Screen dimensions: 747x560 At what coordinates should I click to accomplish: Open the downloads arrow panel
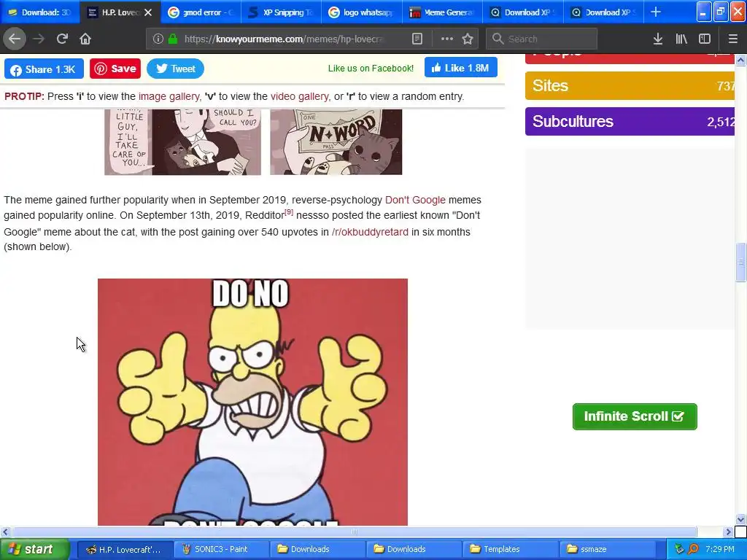tap(658, 39)
